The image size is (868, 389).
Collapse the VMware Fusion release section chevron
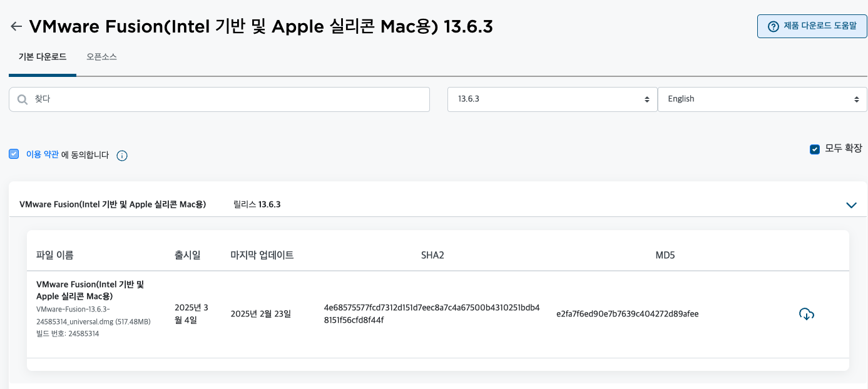(851, 205)
